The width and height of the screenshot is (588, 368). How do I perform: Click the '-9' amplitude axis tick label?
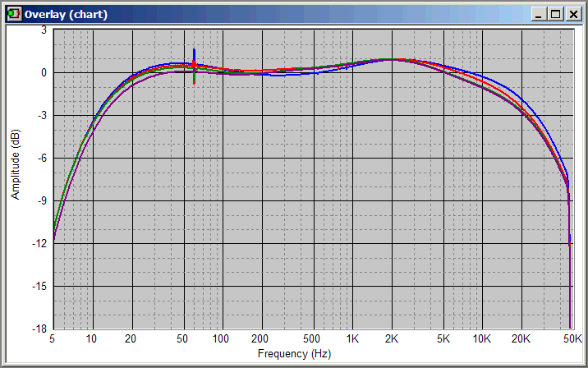click(42, 200)
